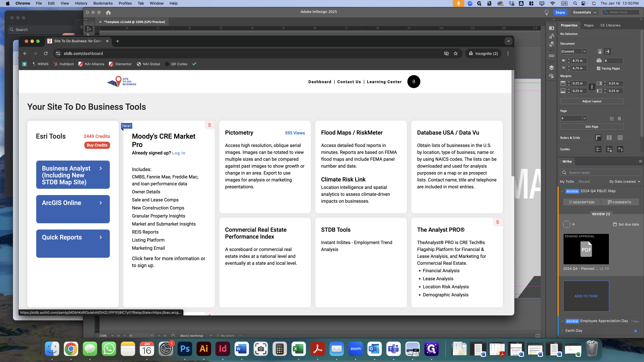Open the InDesign zoom level 100% dropdown

coord(113,336)
